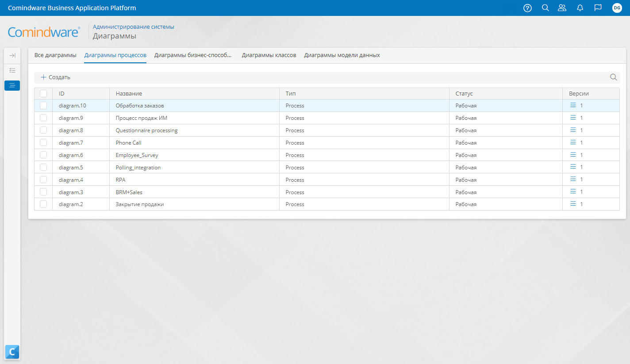Sort by ID column header
The image size is (630, 364).
[x=81, y=94]
